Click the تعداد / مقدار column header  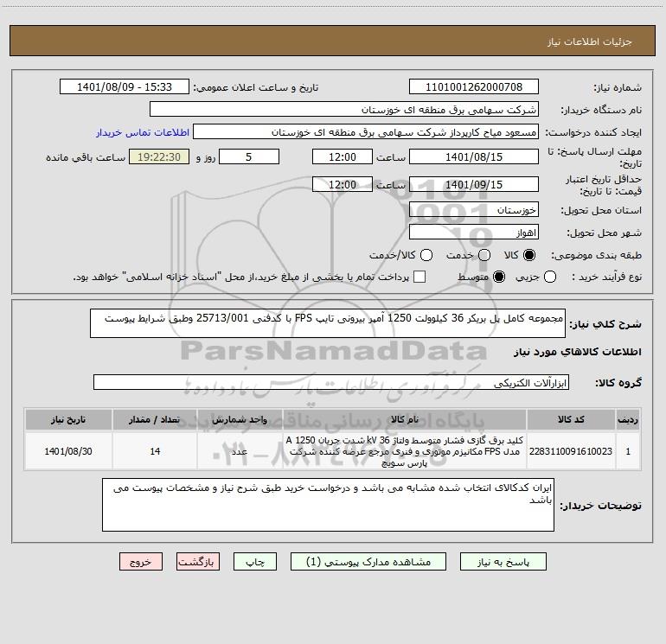click(155, 419)
